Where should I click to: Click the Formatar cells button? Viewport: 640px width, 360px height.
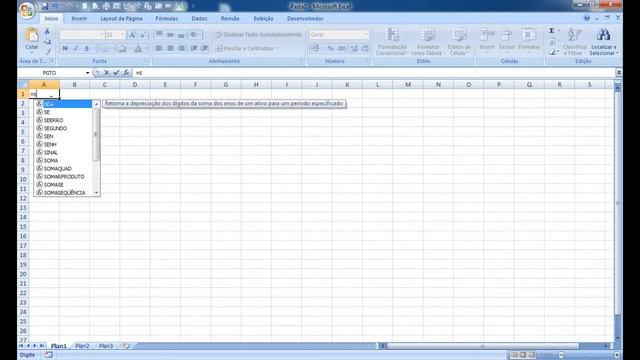coord(529,40)
